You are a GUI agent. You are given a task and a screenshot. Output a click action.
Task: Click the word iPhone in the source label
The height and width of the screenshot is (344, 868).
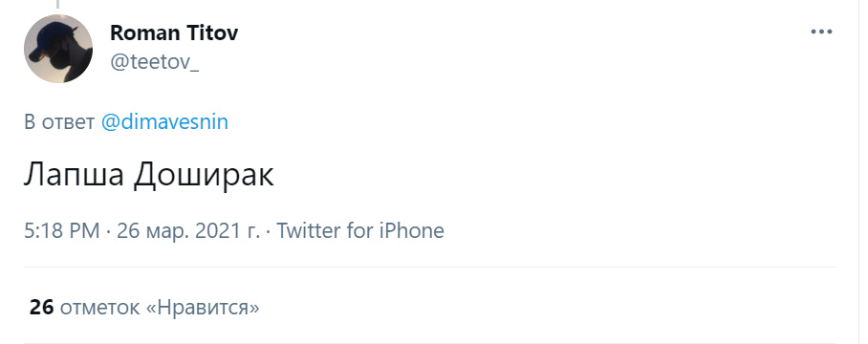click(x=411, y=230)
